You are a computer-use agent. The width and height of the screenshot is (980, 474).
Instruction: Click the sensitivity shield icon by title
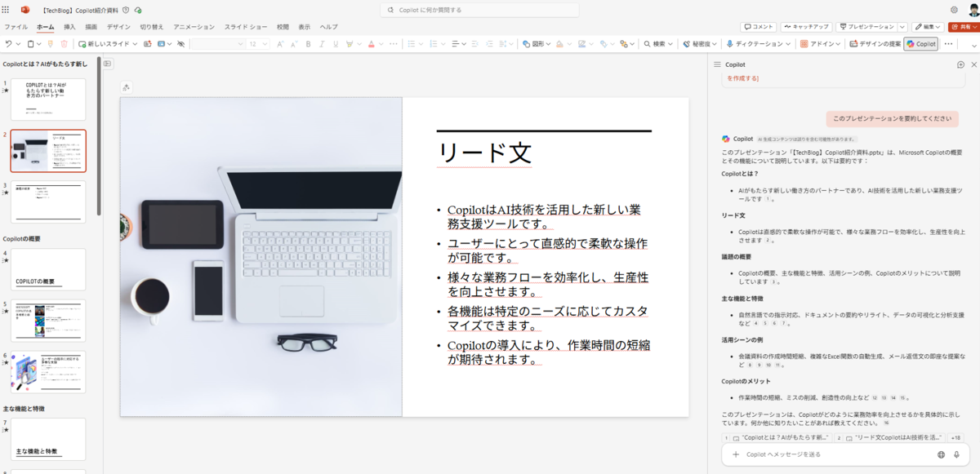(x=124, y=10)
